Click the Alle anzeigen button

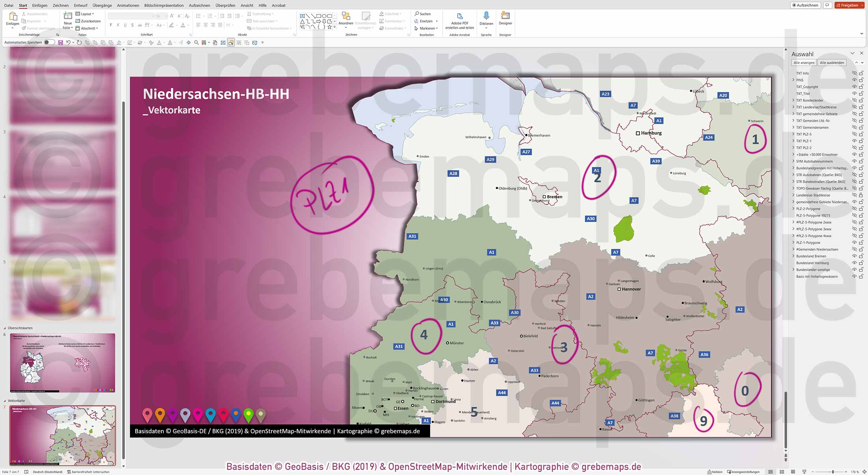pos(804,62)
